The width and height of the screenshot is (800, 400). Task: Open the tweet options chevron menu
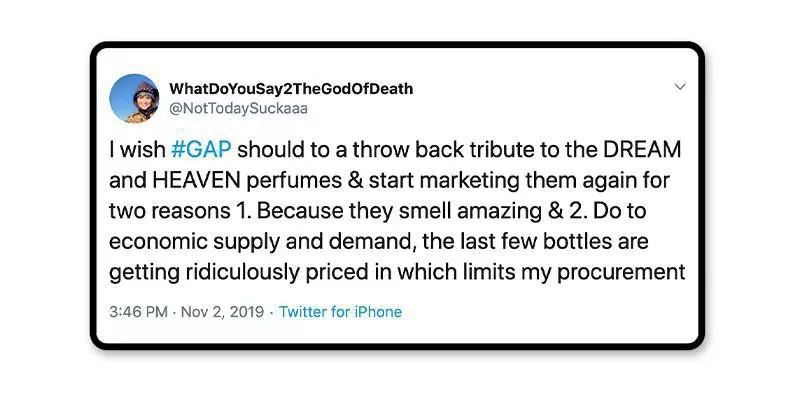(x=681, y=86)
